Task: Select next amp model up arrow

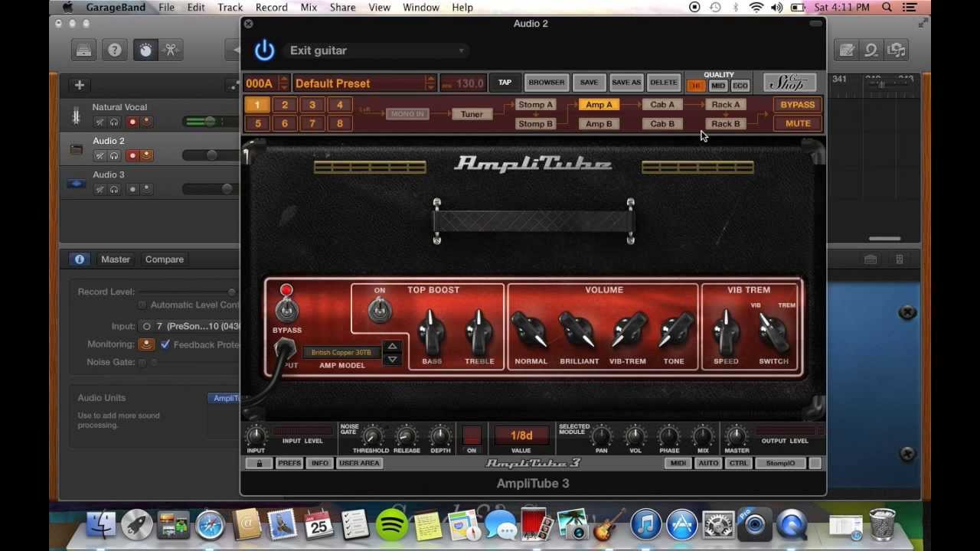Action: [x=392, y=347]
